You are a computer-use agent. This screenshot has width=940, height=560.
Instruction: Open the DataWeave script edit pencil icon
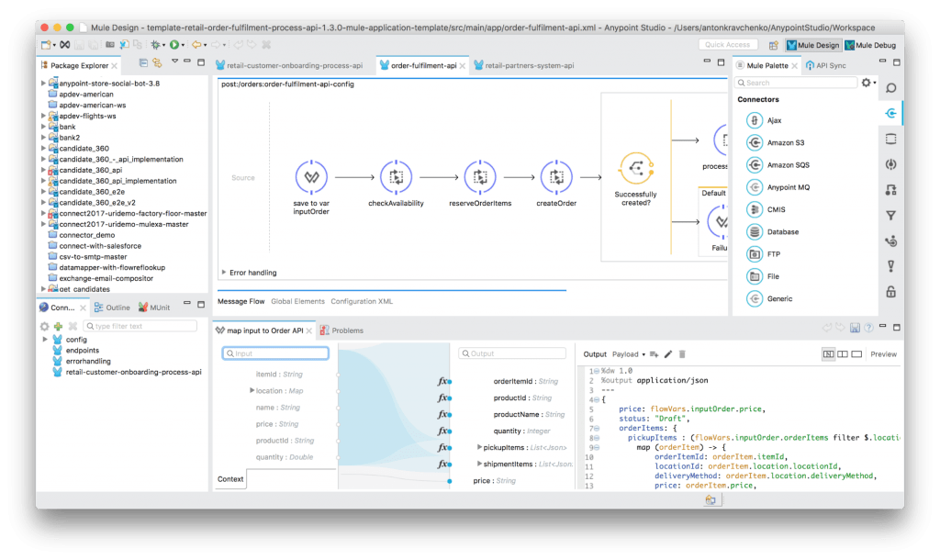click(668, 354)
